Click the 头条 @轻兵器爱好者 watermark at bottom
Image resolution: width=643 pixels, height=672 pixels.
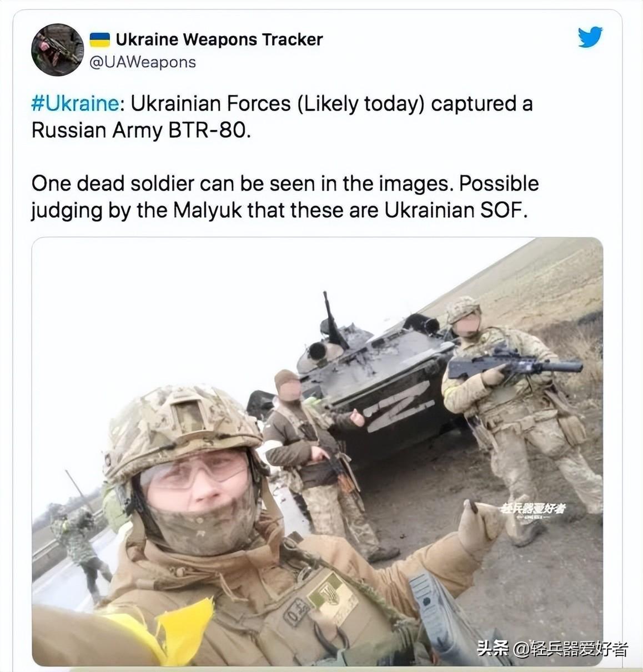[552, 648]
